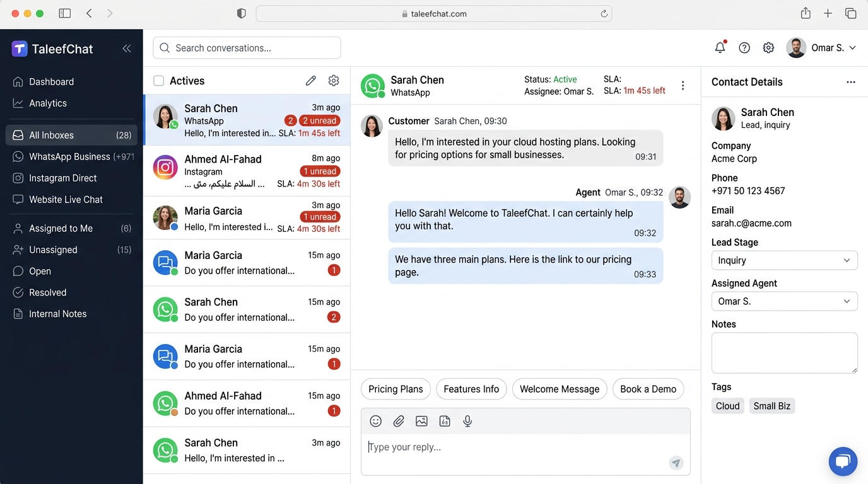868x484 pixels.
Task: Click the sarah.c@acme.com email
Action: tap(751, 223)
